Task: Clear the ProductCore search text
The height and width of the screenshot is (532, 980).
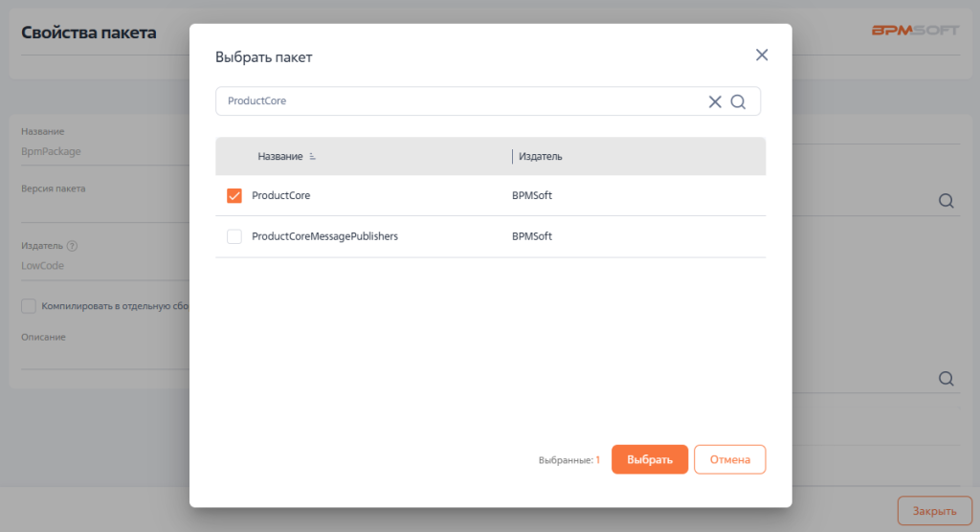Action: click(x=715, y=102)
